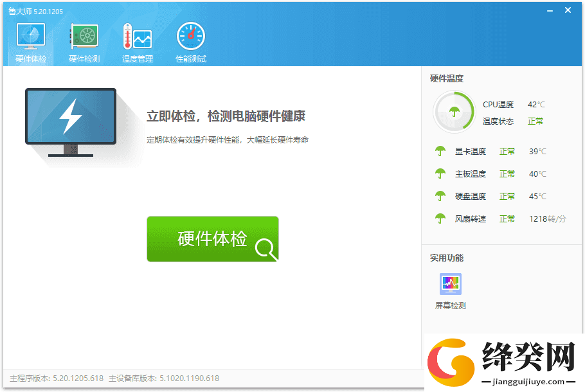
Task: Click the 1218转/分 fan speed value
Action: 547,219
